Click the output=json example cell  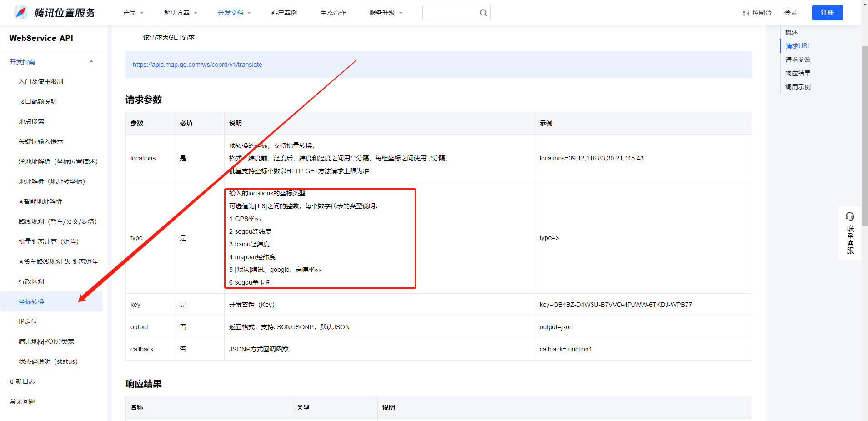643,327
